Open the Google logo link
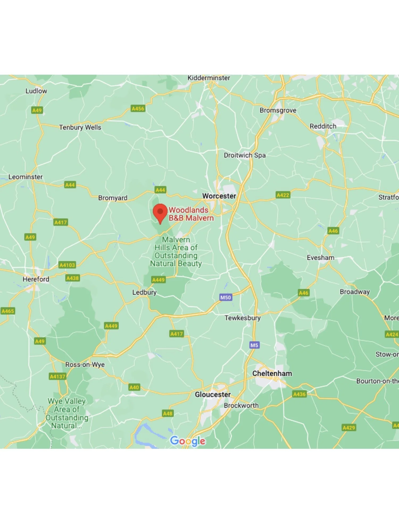The height and width of the screenshot is (532, 399). click(188, 441)
